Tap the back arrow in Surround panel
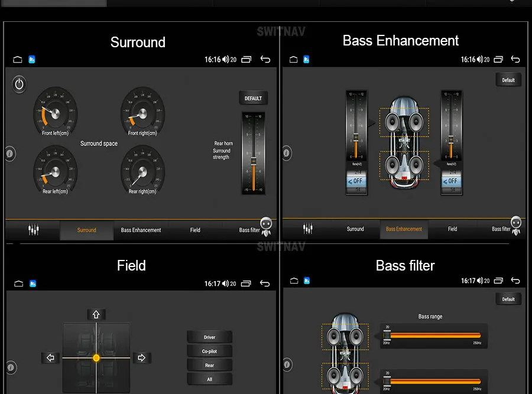Viewport: 532px width, 394px height. click(265, 60)
